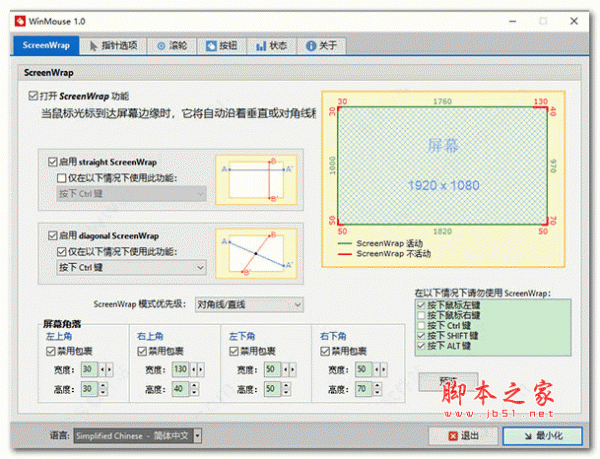Toggle 按下 ALT 键 exclusion checkbox

421,346
